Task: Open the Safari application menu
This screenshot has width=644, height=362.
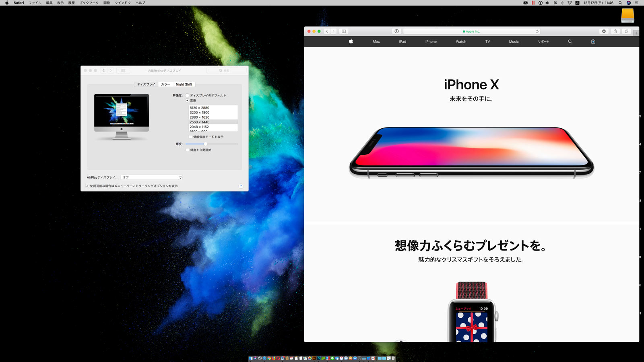Action: pyautogui.click(x=19, y=3)
